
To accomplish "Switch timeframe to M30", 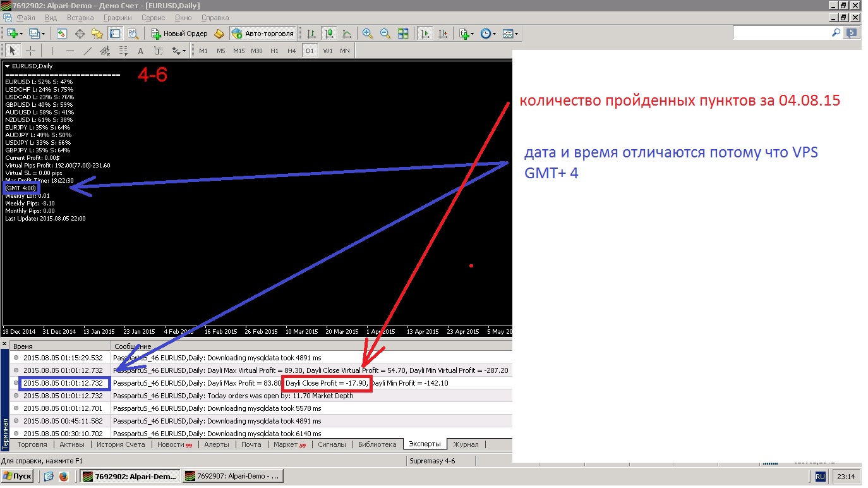I will pyautogui.click(x=256, y=51).
